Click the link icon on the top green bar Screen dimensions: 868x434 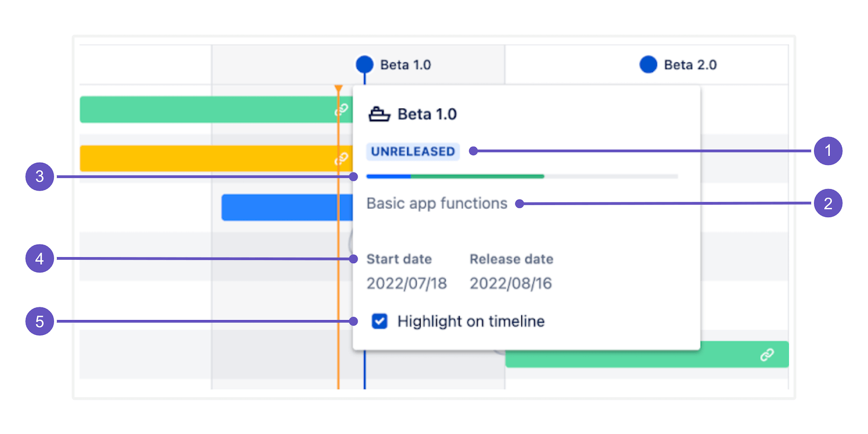click(x=341, y=110)
